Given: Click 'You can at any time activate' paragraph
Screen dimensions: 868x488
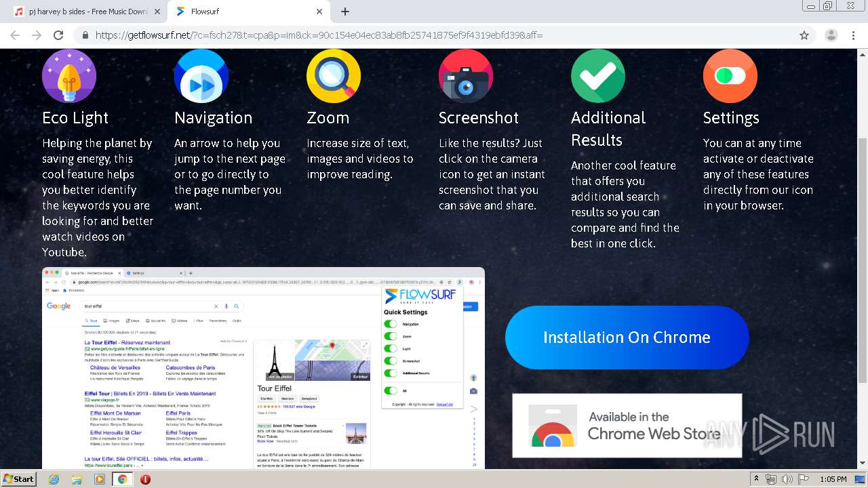Looking at the screenshot, I should pyautogui.click(x=758, y=174).
